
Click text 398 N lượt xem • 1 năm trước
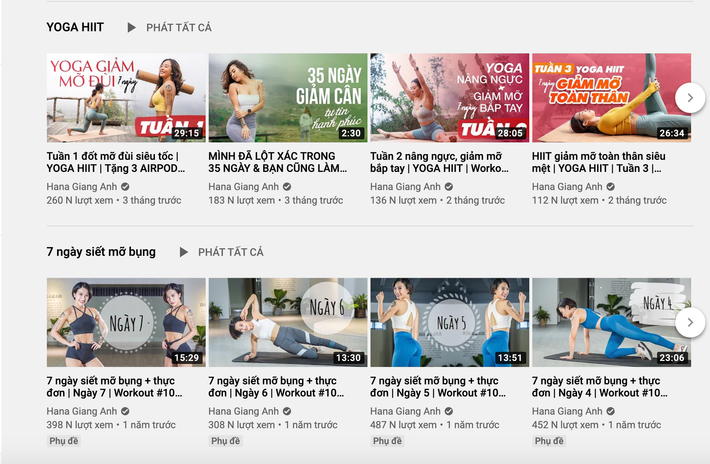point(111,425)
